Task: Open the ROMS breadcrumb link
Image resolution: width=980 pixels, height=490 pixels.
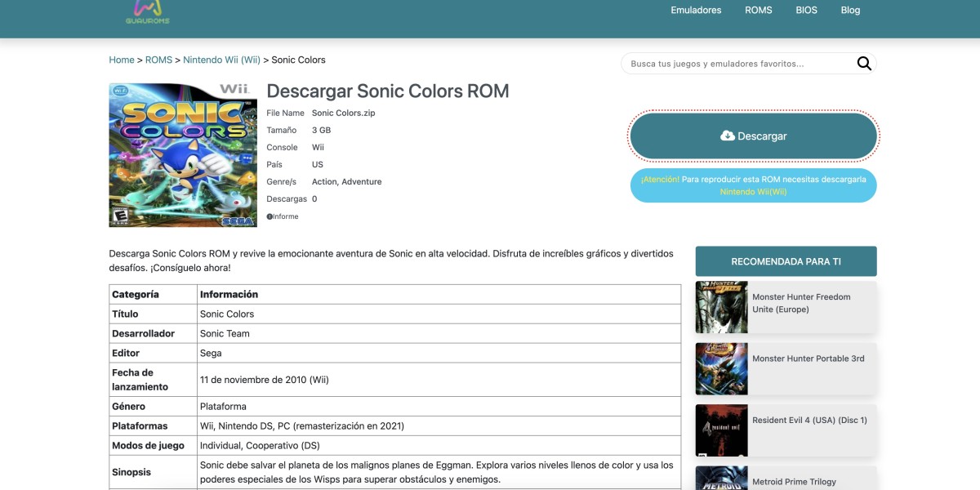Action: [x=158, y=60]
